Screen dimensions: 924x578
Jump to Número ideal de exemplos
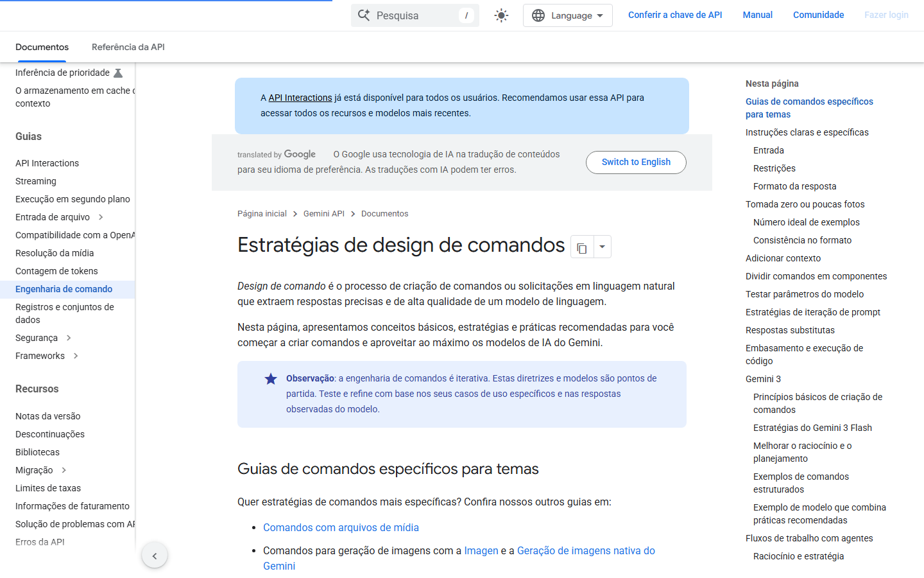(807, 222)
